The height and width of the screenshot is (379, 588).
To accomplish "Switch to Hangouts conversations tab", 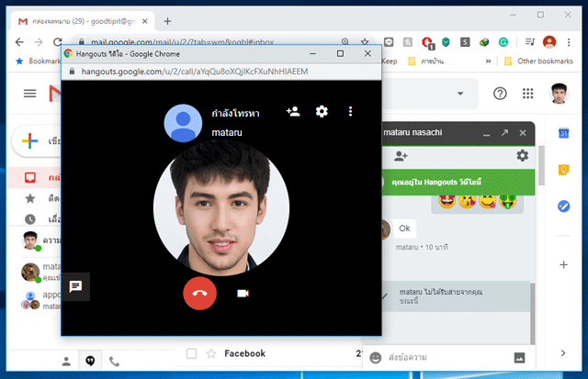I will [x=90, y=361].
